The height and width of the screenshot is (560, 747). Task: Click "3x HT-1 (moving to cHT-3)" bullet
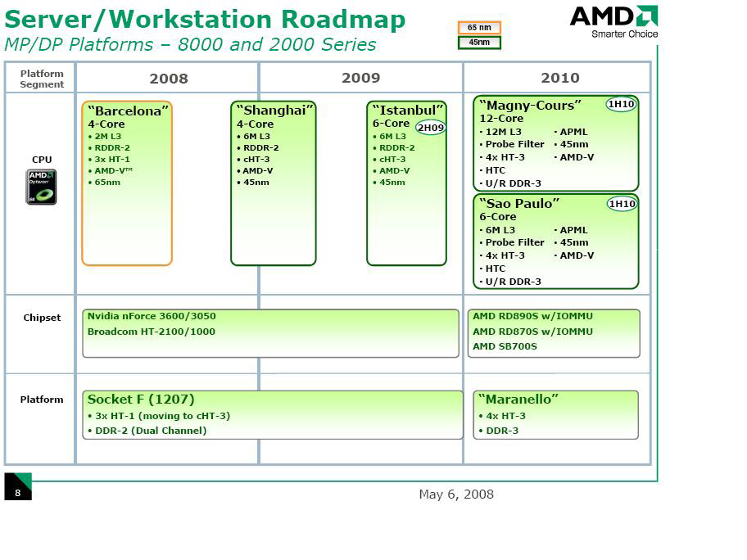point(162,416)
